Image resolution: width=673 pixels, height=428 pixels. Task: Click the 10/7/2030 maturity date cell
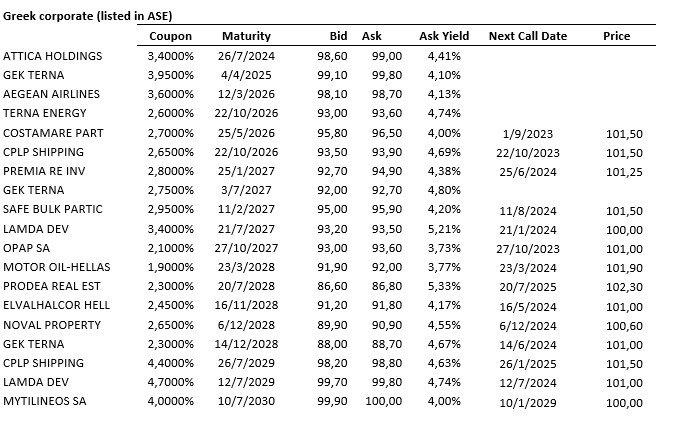tap(246, 401)
